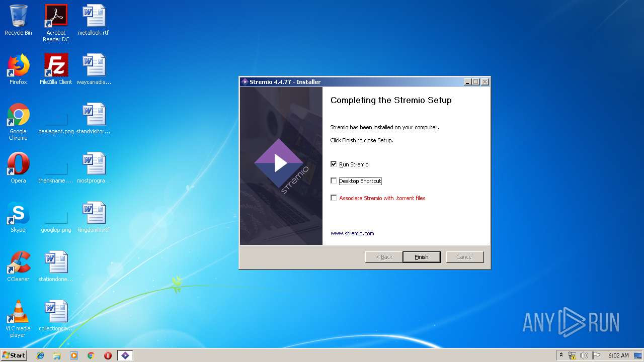Show hidden tray icons arrow
Image resolution: width=644 pixels, height=362 pixels.
[x=561, y=355]
